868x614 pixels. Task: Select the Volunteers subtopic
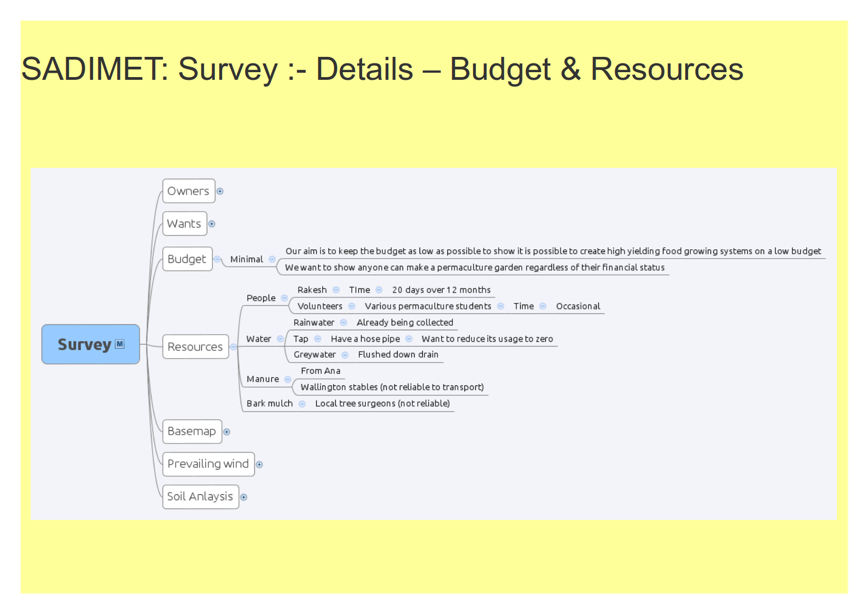pos(320,306)
